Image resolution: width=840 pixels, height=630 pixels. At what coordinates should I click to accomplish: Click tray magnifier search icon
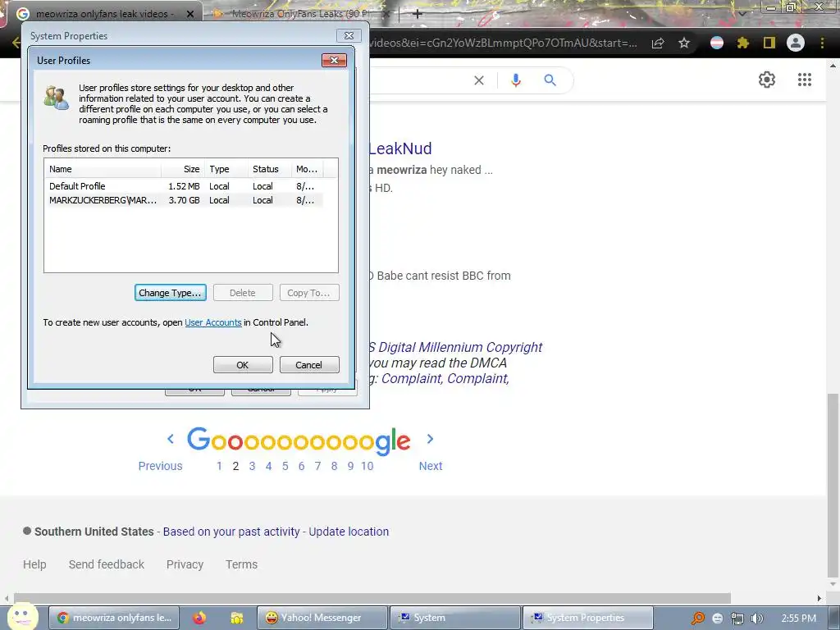coord(697,619)
